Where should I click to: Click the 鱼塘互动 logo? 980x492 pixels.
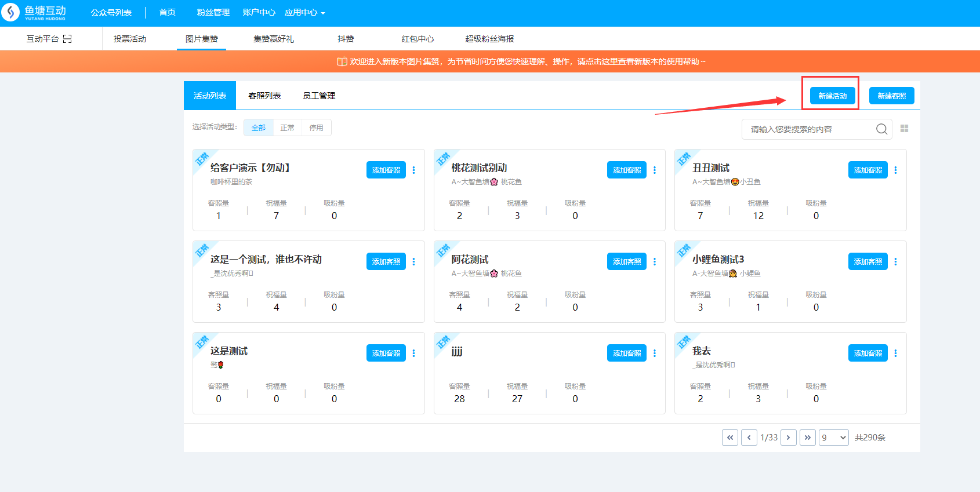[x=35, y=13]
